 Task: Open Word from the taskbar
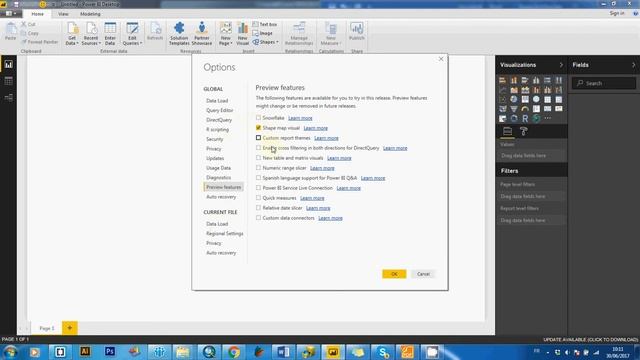pos(283,352)
